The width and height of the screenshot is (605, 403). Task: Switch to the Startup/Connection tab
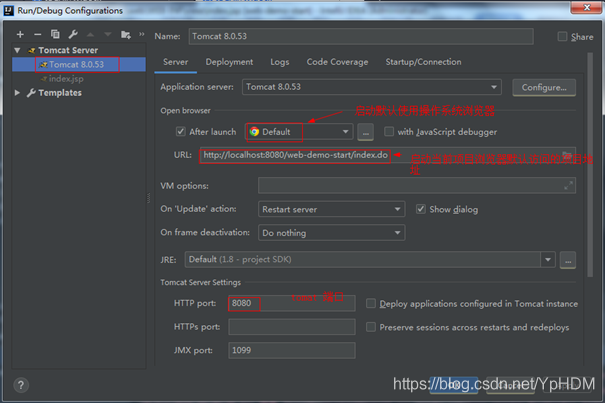[423, 62]
